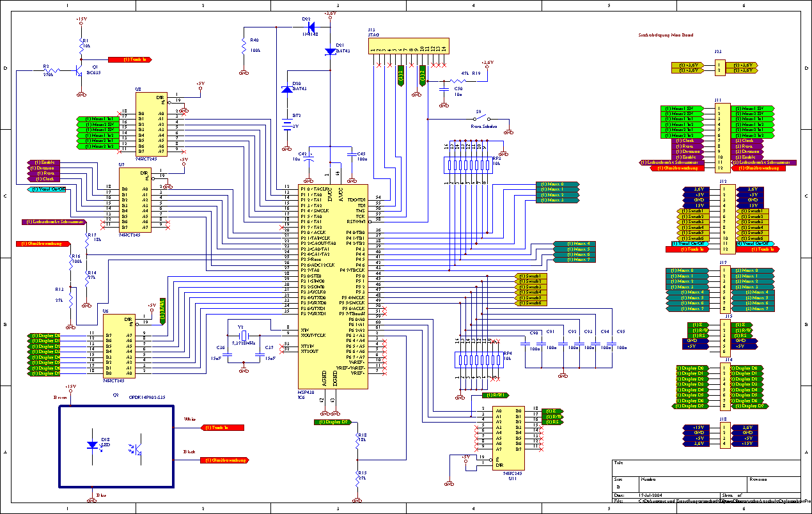Select transistor Q1 BC635 symbol
Viewport: 812px width, 514px height.
[x=79, y=70]
